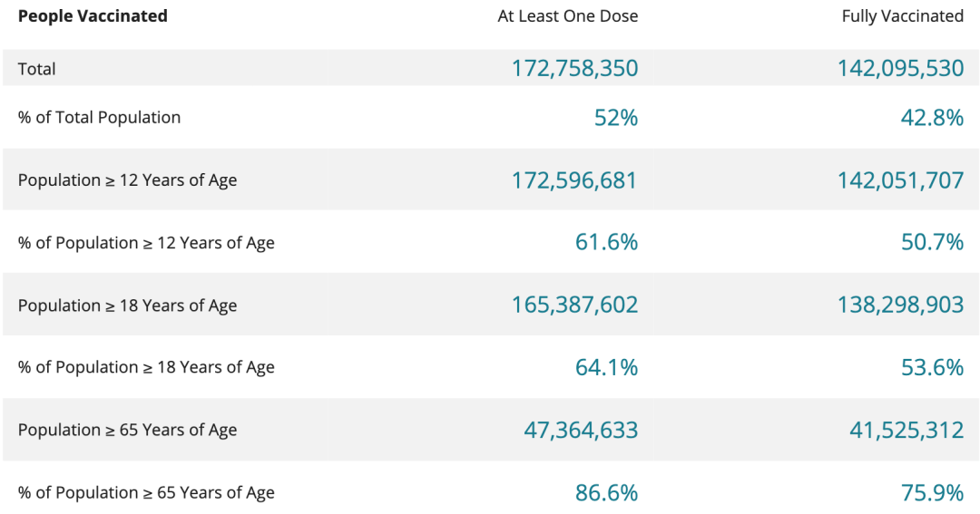Click the 75.9% fully vaccinated value
The height and width of the screenshot is (514, 980).
click(932, 493)
